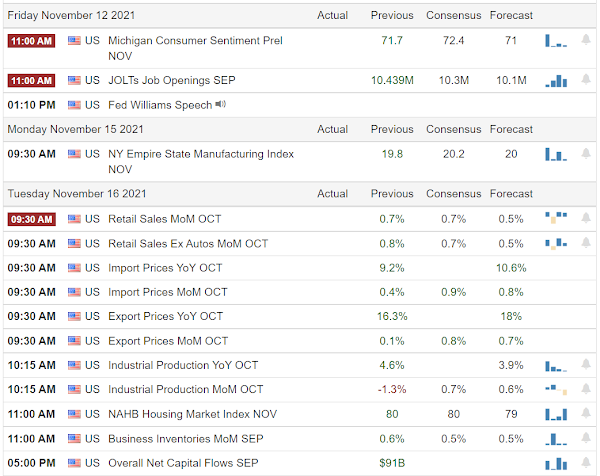View mini chart for NY Empire State Manufacturing
This screenshot has height=476, width=600.
click(555, 154)
